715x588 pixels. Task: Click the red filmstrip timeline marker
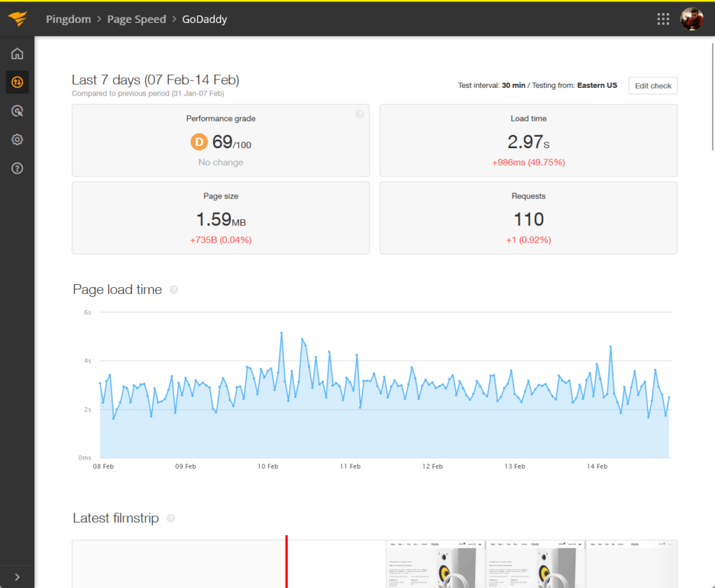pos(286,561)
